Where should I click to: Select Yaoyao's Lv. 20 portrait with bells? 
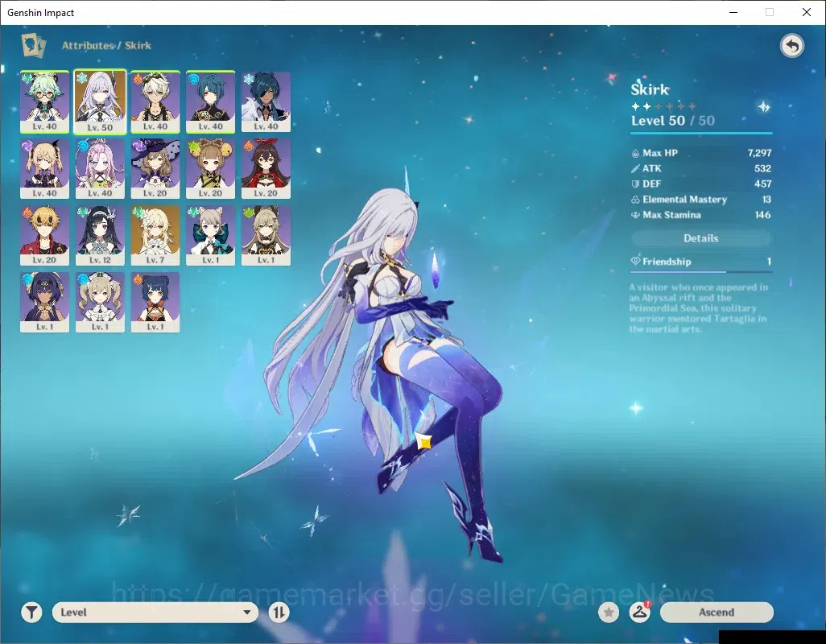click(211, 168)
